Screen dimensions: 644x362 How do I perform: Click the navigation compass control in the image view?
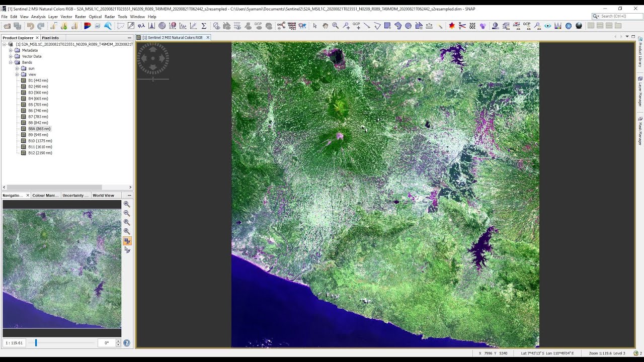tap(153, 59)
